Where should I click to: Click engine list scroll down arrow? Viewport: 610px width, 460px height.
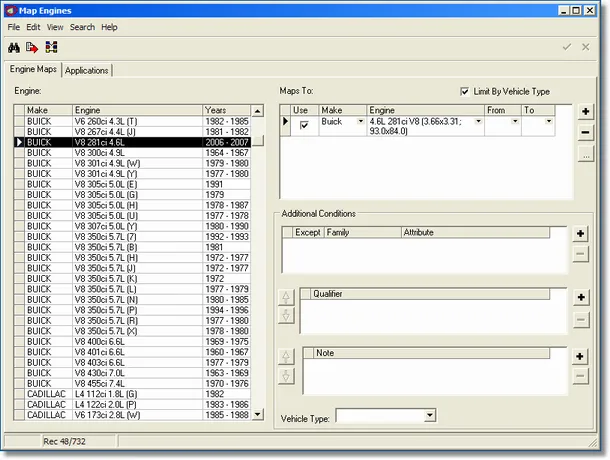click(x=258, y=414)
